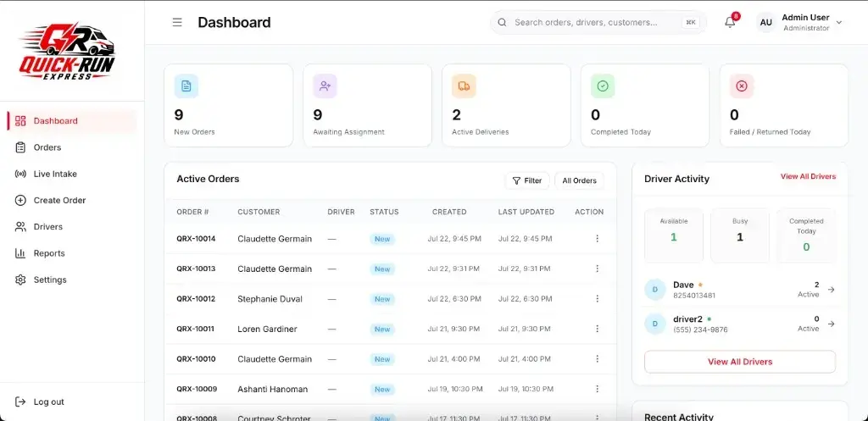Click order number QRX-10012

pos(196,299)
